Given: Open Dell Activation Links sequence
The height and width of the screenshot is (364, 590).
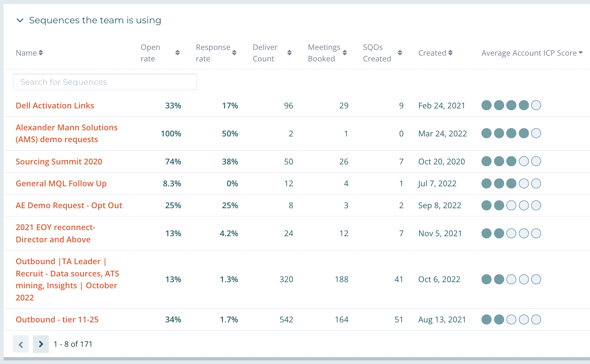Looking at the screenshot, I should (x=55, y=106).
